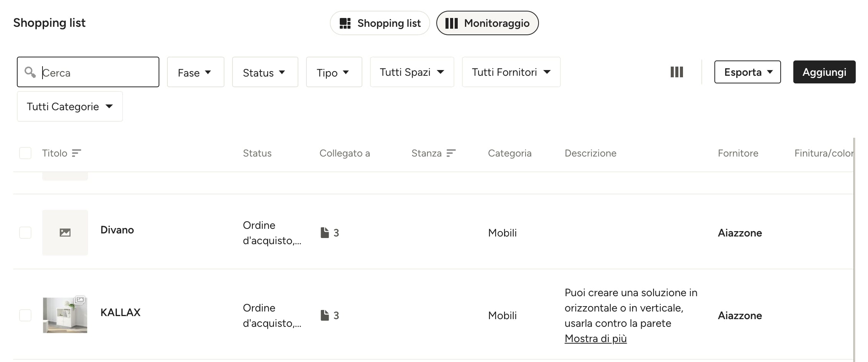The height and width of the screenshot is (362, 868).
Task: Check the select-all checkbox in header
Action: click(x=25, y=153)
